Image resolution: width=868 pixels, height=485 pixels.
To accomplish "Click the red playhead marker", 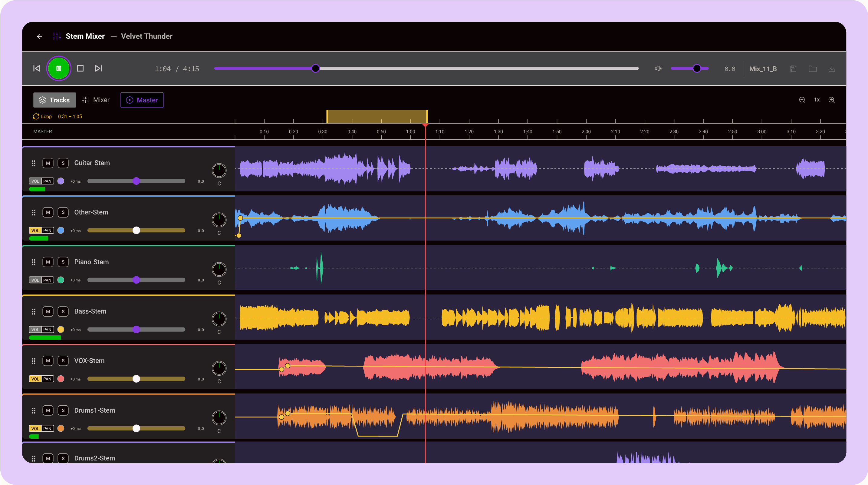I will [425, 125].
